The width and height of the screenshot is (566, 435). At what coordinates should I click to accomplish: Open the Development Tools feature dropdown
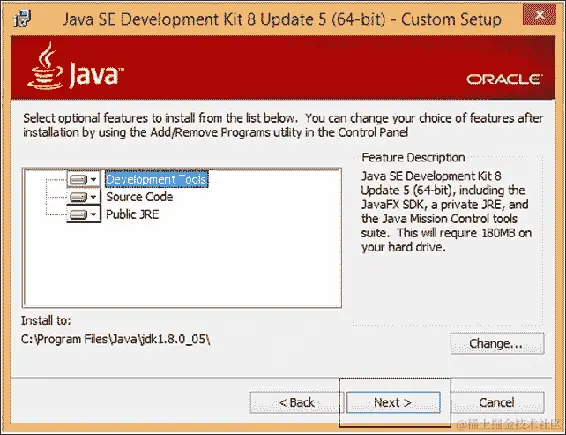(83, 179)
